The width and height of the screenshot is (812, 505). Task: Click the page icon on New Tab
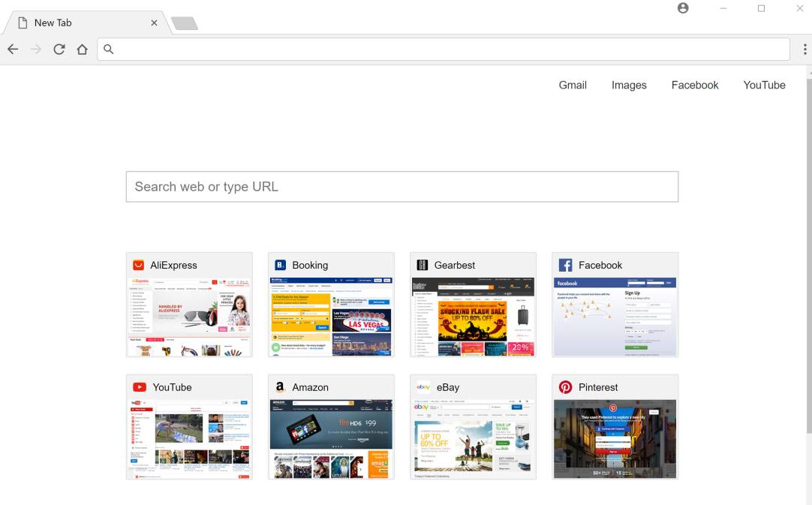tap(23, 23)
